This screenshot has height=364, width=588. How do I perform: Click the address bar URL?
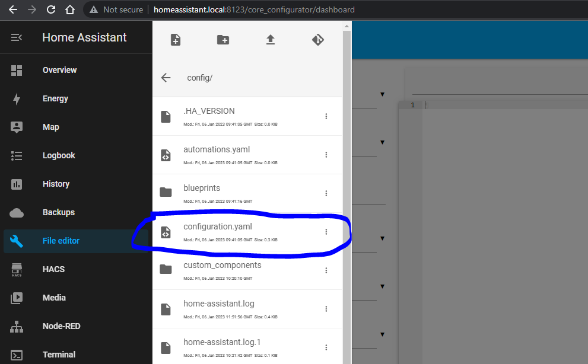[x=254, y=9]
